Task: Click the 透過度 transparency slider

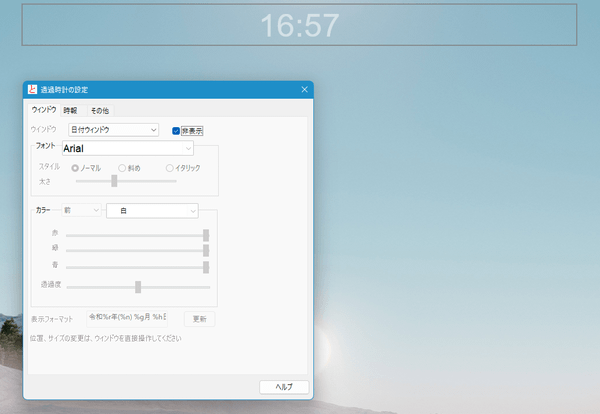Action: coord(138,286)
